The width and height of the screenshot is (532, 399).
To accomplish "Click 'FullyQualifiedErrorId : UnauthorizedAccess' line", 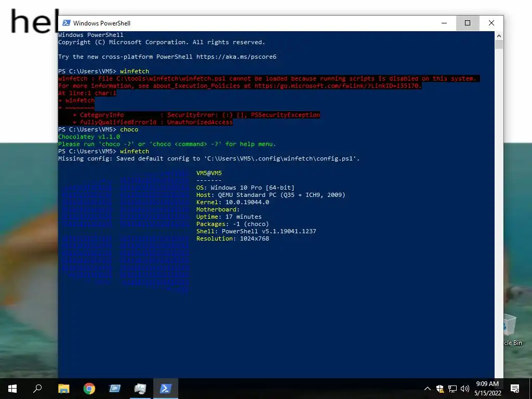I will (153, 122).
